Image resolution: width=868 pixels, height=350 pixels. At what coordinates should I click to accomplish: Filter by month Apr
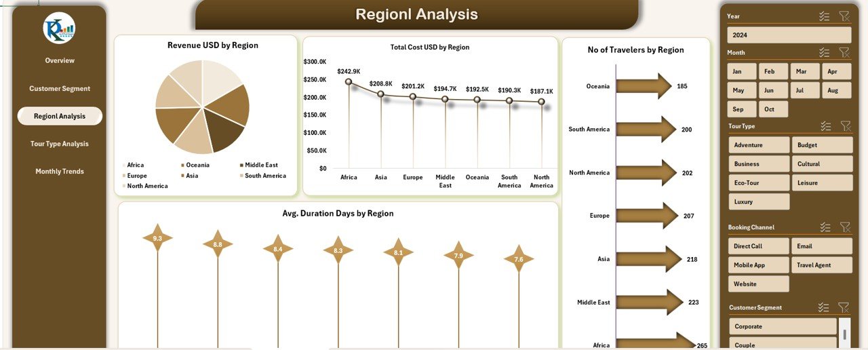click(x=837, y=71)
